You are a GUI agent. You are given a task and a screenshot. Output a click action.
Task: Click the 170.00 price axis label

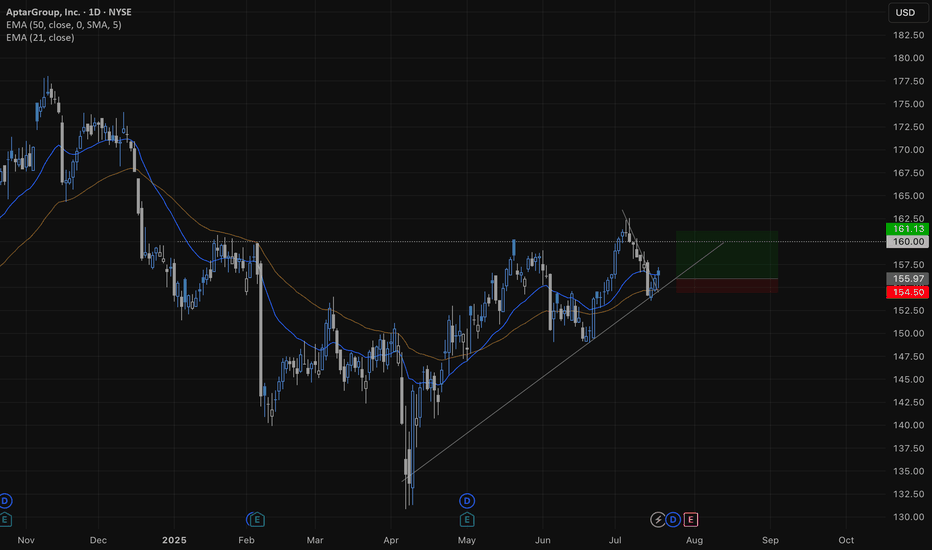(909, 150)
